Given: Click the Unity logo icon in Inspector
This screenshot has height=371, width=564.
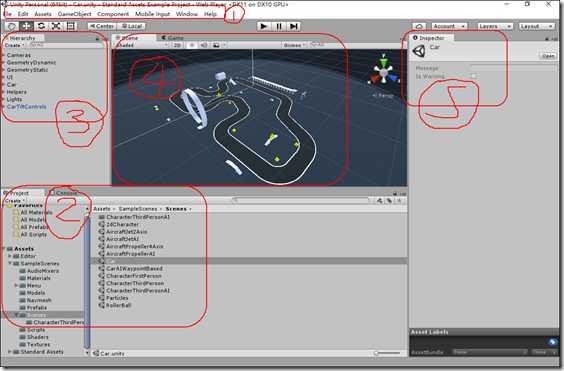Looking at the screenshot, I should (x=419, y=51).
